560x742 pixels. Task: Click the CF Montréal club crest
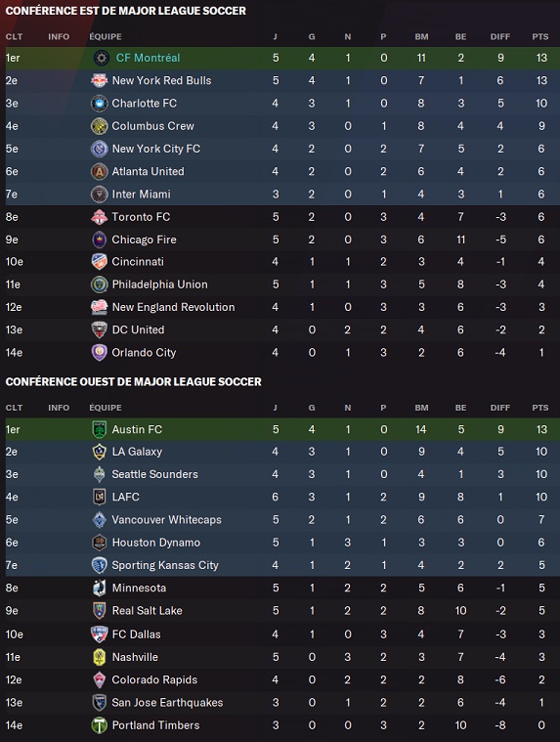(x=101, y=58)
